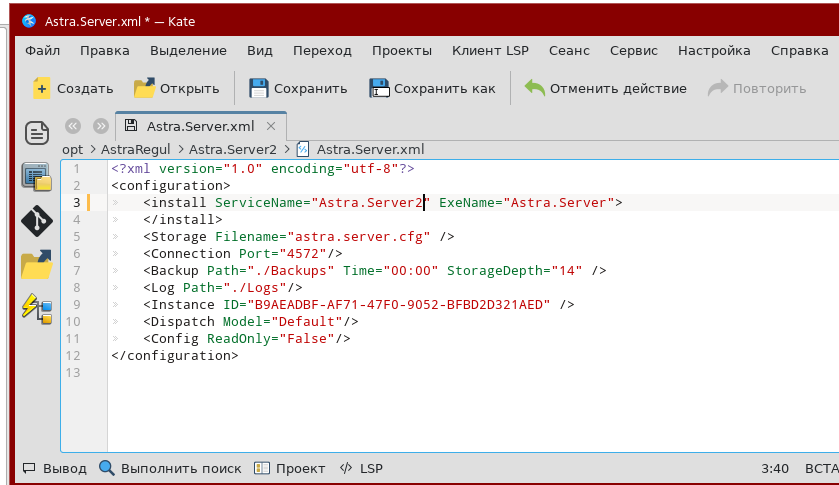839x485 pixels.
Task: Open the Git sidebar panel icon
Action: coord(37,220)
